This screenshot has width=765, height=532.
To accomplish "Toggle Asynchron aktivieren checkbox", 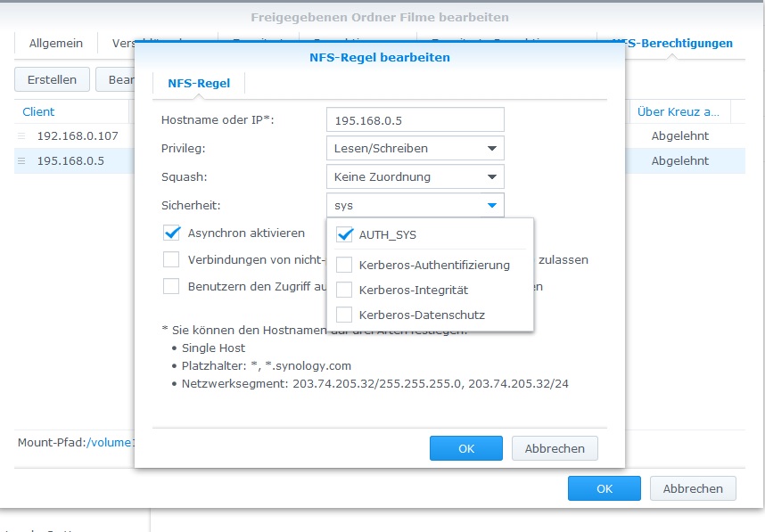I will click(171, 233).
